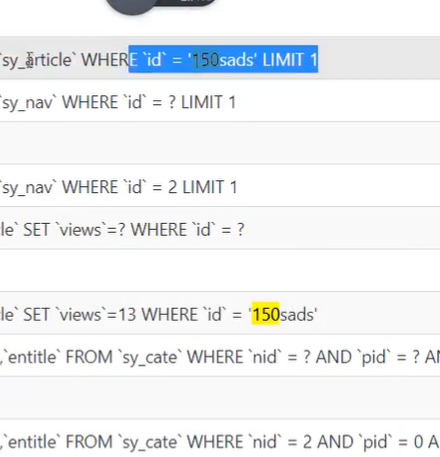440x457 pixels.
Task: Select the sy_nav WHERE id = 2 LIMIT 1 row
Action: point(220,186)
